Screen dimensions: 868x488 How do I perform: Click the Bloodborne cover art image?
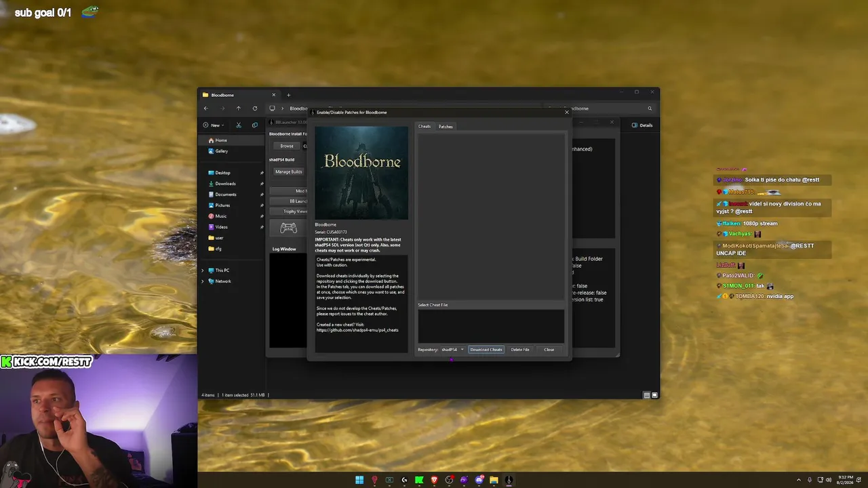[x=361, y=172]
